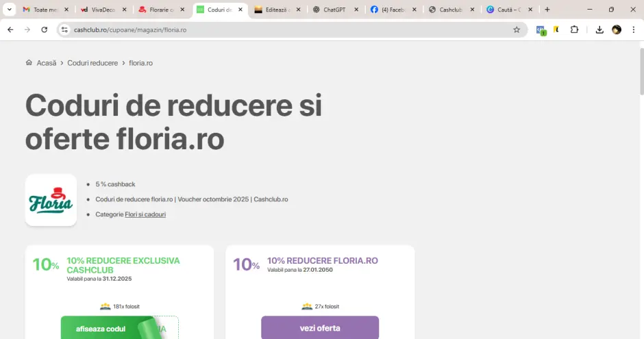
Task: Click the page vertical scrollbar thumb
Action: tap(641, 71)
